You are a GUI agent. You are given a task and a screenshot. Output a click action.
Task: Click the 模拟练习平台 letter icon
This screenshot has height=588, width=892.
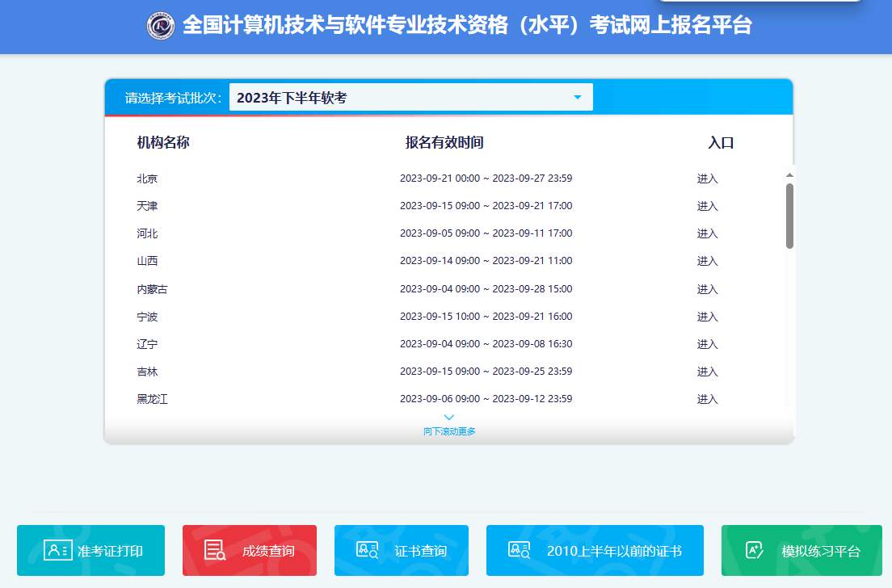(752, 550)
